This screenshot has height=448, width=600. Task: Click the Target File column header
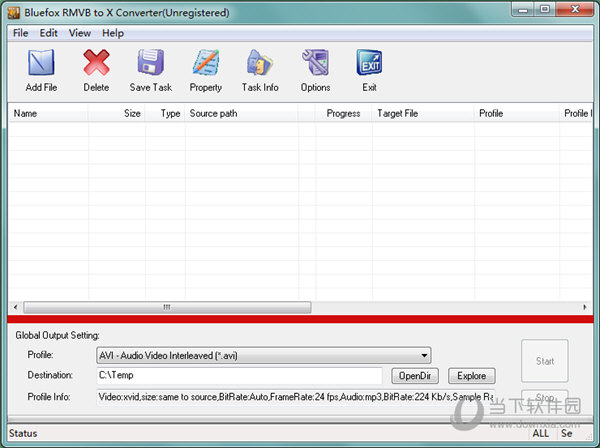click(x=423, y=113)
